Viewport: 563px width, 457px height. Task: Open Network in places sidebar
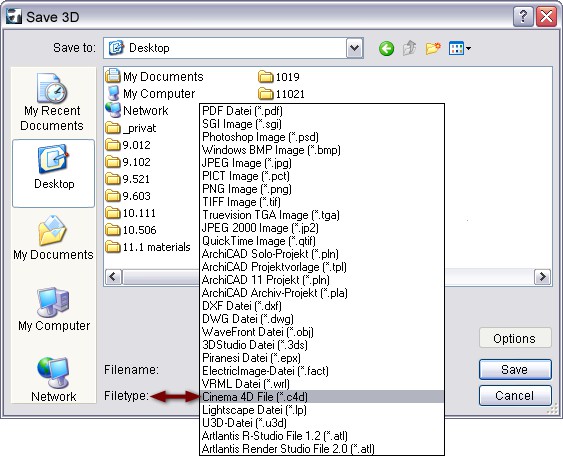[53, 379]
